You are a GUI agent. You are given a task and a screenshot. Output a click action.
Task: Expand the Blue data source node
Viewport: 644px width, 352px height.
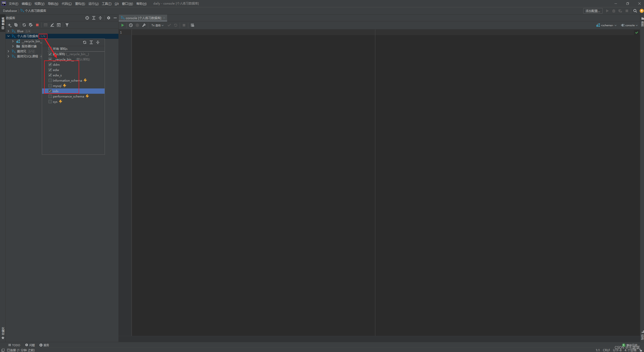[8, 31]
